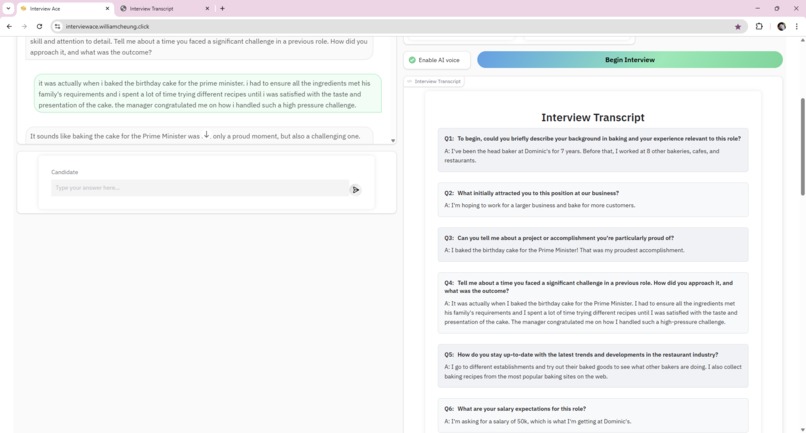Click the Candidate label above input
Image resolution: width=806 pixels, height=433 pixels.
pyautogui.click(x=65, y=172)
